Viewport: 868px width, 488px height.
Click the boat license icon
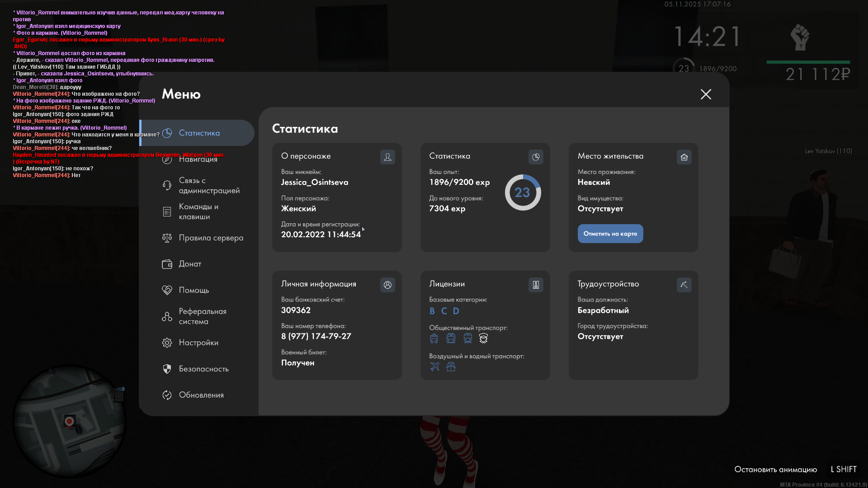[x=451, y=367]
